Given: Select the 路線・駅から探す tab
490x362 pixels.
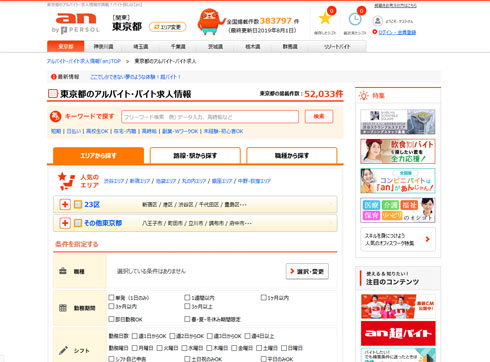Looking at the screenshot, I should pos(195,155).
